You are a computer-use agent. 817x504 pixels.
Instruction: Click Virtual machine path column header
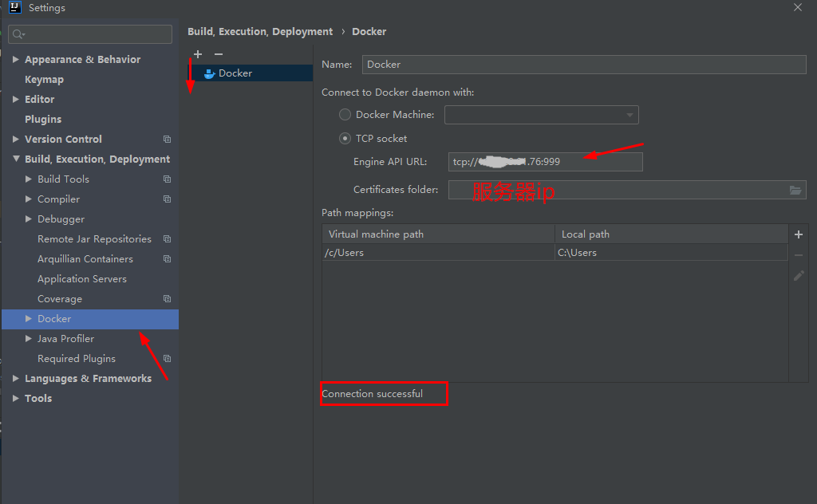click(438, 234)
